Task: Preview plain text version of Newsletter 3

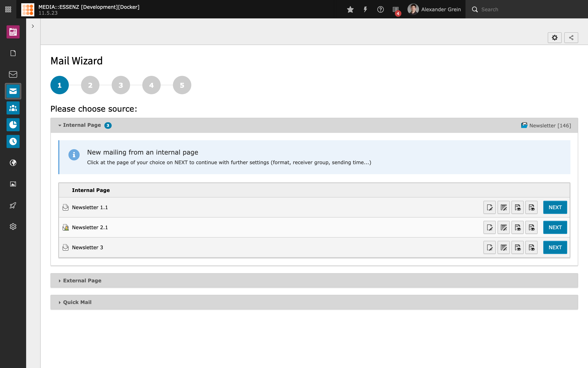Action: (531, 247)
